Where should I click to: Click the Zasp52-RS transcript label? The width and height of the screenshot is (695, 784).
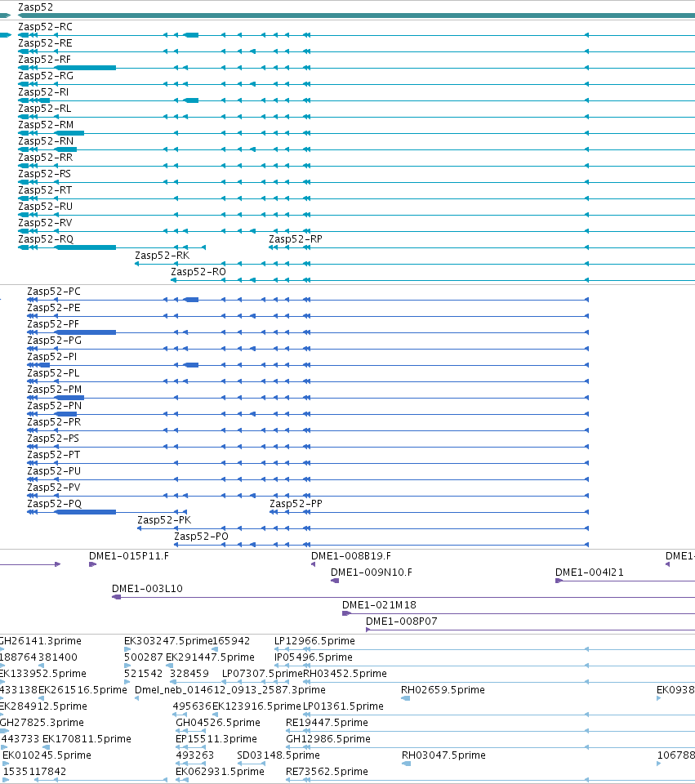pyautogui.click(x=44, y=174)
